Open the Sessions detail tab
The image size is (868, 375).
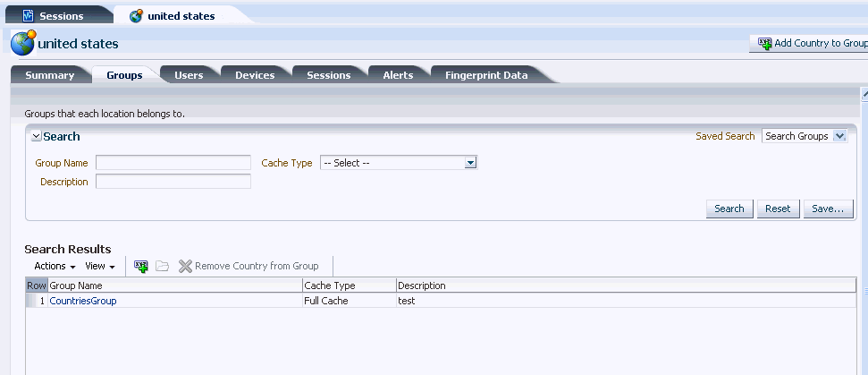pyautogui.click(x=329, y=75)
